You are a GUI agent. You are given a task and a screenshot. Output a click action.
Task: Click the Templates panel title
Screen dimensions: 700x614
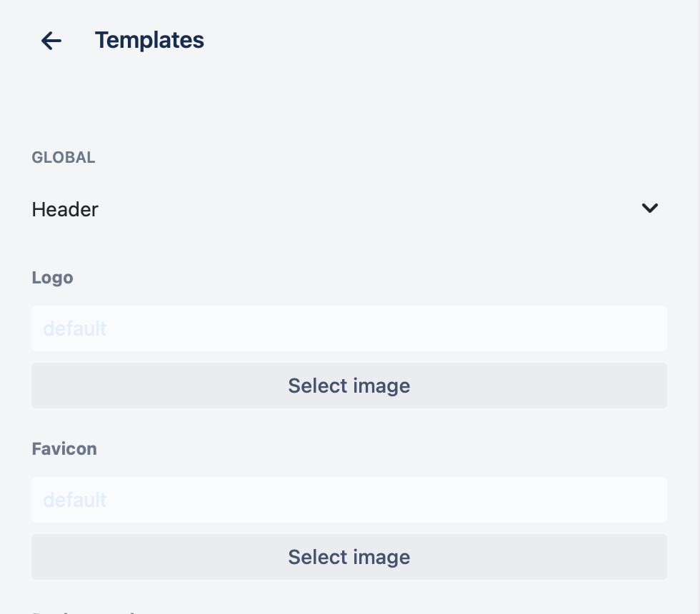[x=149, y=41]
